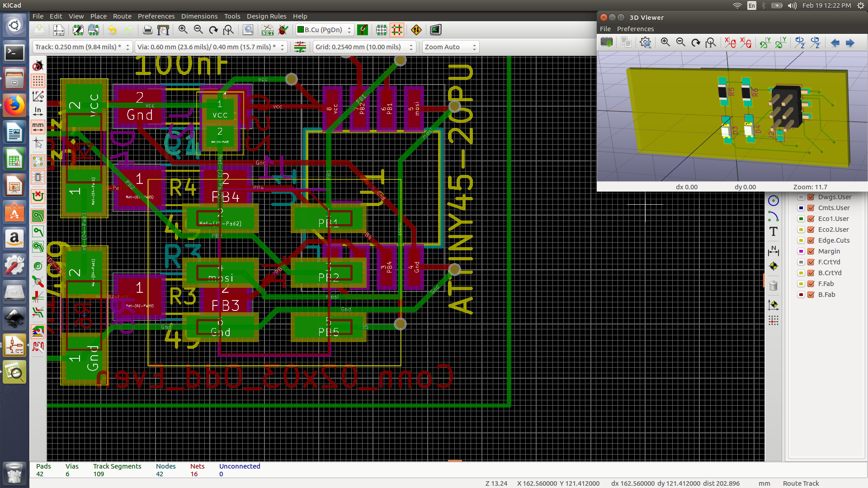The height and width of the screenshot is (488, 868).
Task: Zoom in on the PCB canvas
Action: (183, 30)
